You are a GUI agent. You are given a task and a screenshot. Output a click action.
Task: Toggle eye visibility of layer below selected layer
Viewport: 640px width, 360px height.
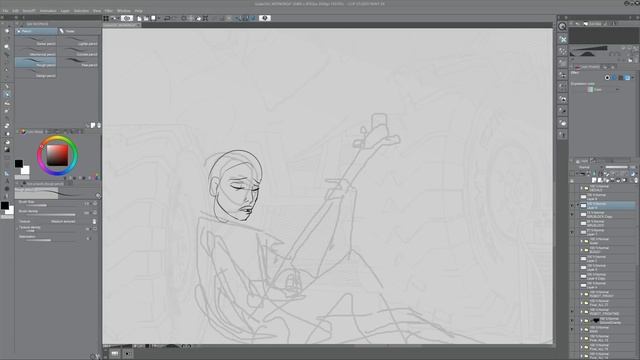point(572,214)
